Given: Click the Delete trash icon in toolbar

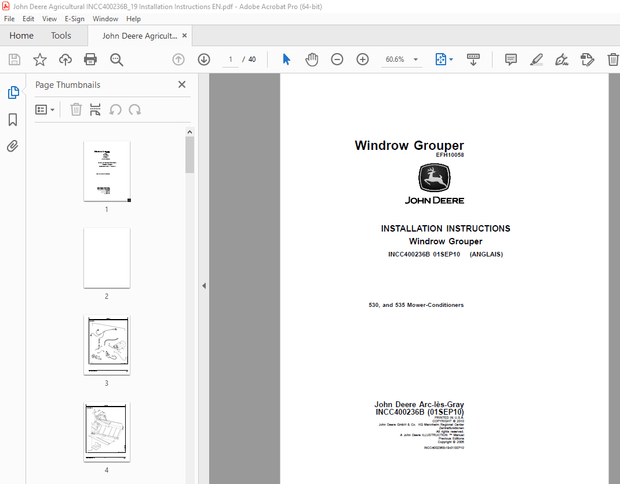Looking at the screenshot, I should (x=613, y=60).
